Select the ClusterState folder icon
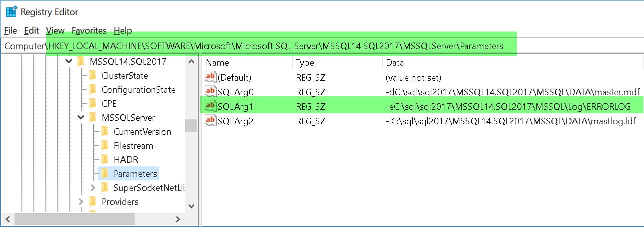Viewport: 644px width, 227px height. click(x=93, y=76)
